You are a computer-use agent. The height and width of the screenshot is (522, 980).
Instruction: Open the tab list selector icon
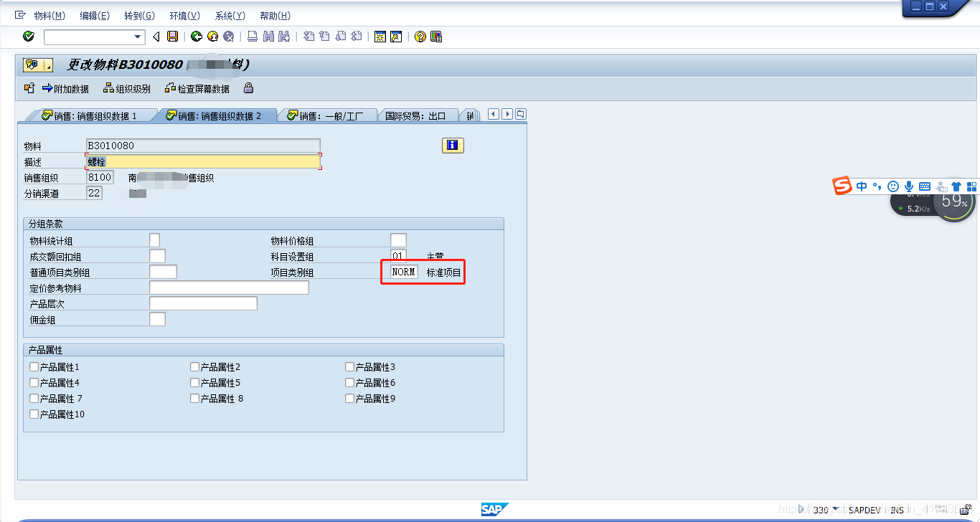tap(521, 114)
